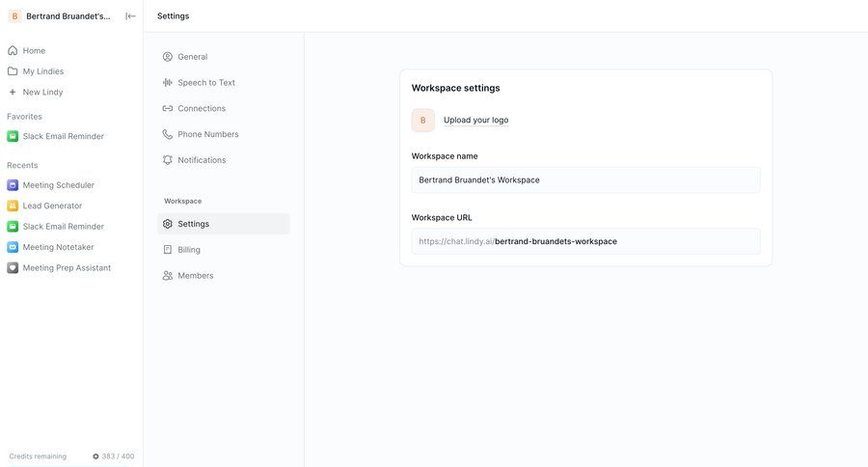Click the Notifications bell icon
868x467 pixels.
[167, 160]
